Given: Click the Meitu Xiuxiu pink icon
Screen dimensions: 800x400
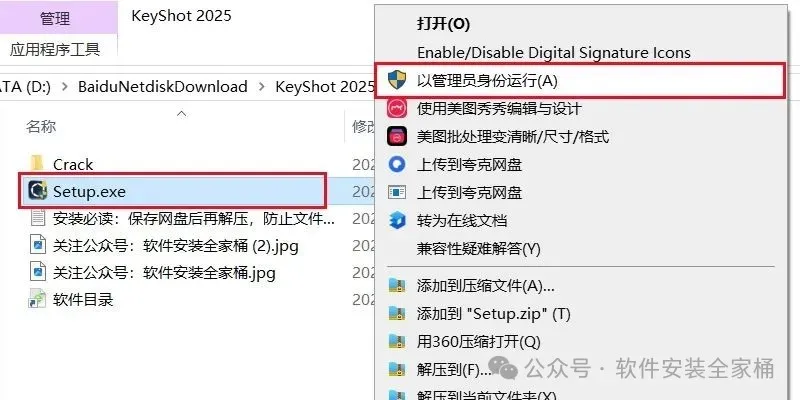Looking at the screenshot, I should click(x=397, y=108).
